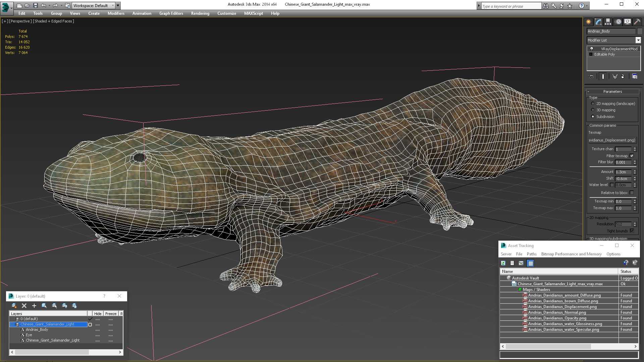Viewport: 644px width, 362px height.
Task: Expand Editable Poly sub-objects
Action: [x=591, y=54]
